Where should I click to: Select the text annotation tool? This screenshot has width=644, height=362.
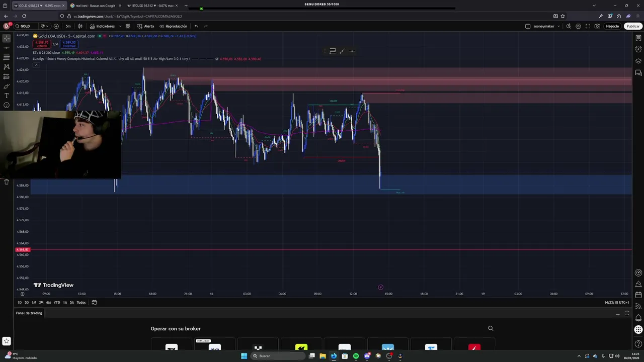point(7,96)
